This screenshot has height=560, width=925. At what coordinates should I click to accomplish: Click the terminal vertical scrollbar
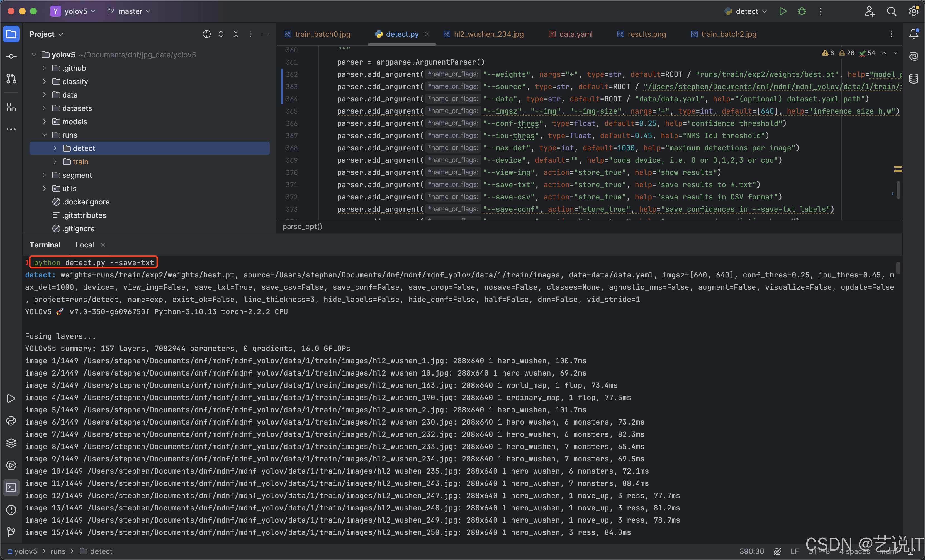coord(898,268)
